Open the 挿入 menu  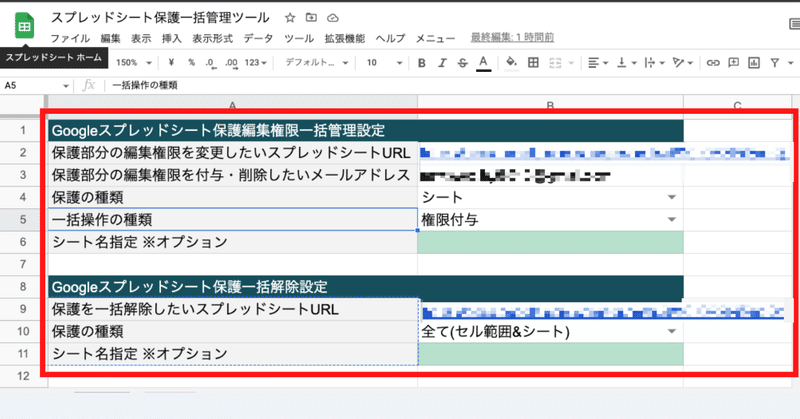coord(171,38)
